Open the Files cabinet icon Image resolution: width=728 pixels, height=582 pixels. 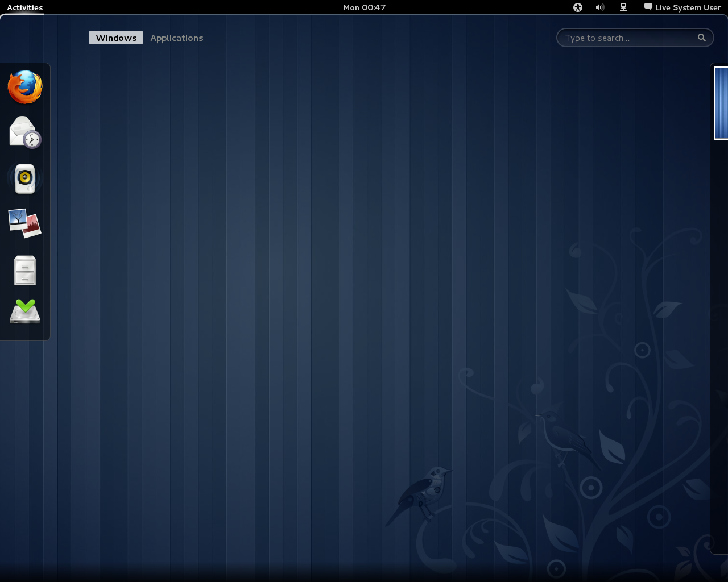click(25, 270)
